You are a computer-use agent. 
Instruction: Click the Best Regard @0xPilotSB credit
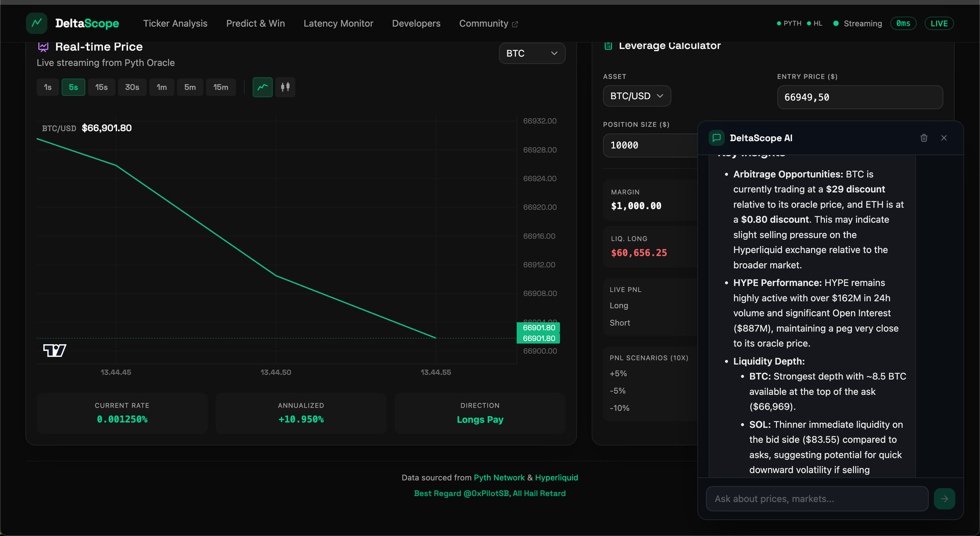point(489,493)
